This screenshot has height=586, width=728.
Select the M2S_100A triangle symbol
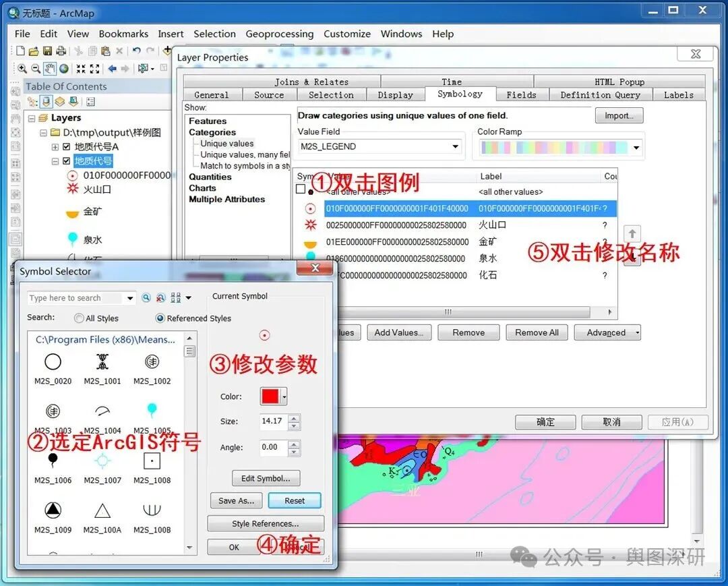(102, 518)
